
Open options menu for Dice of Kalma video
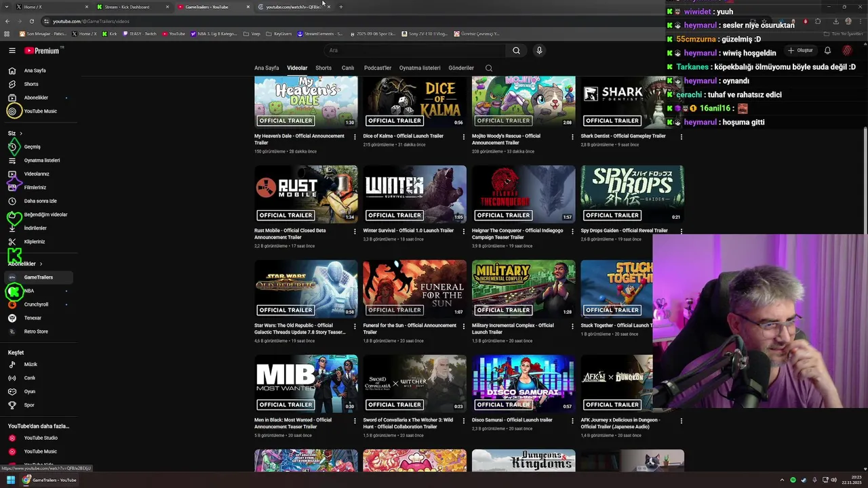click(x=464, y=137)
